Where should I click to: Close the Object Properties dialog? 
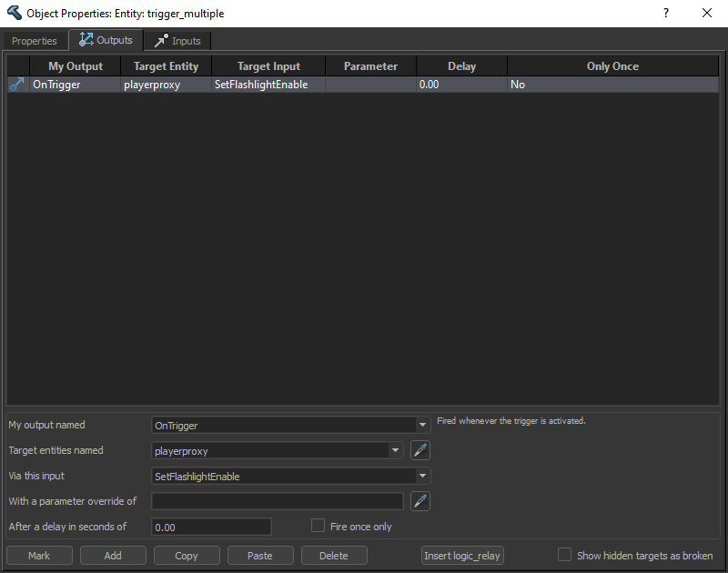pos(707,13)
